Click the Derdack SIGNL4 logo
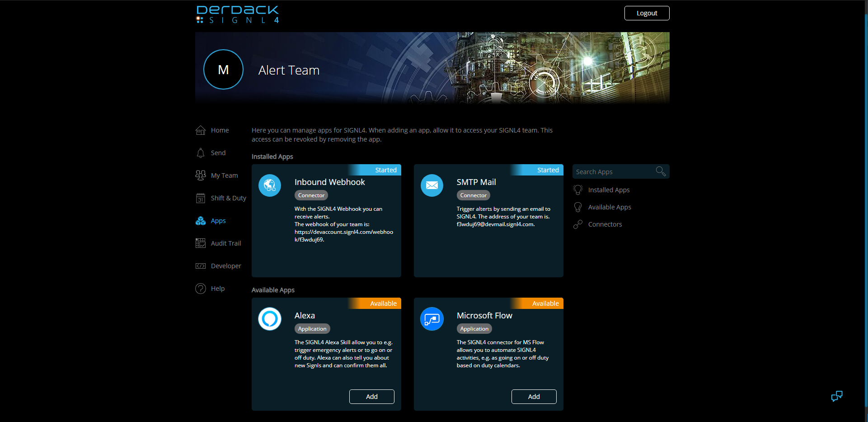The height and width of the screenshot is (422, 868). click(x=238, y=14)
